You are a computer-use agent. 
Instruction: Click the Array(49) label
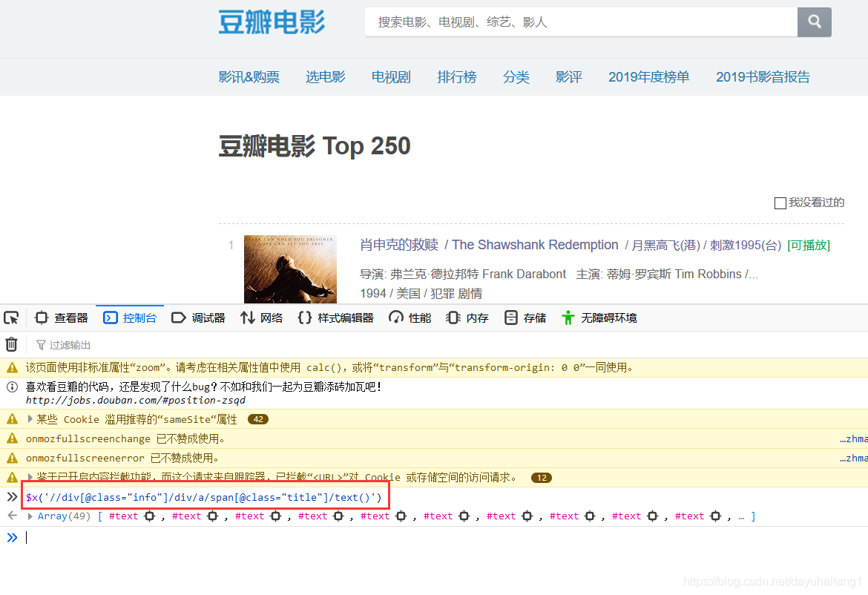click(x=65, y=516)
